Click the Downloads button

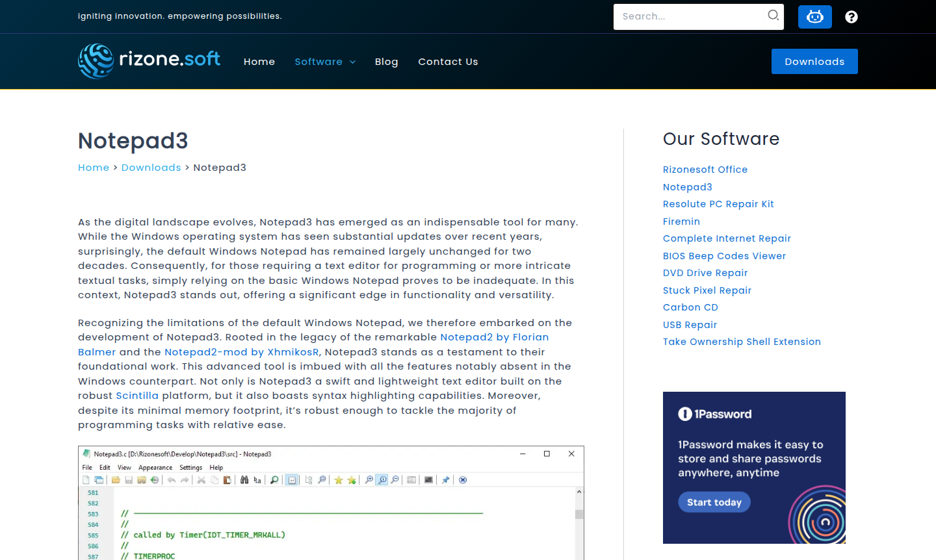pyautogui.click(x=814, y=61)
